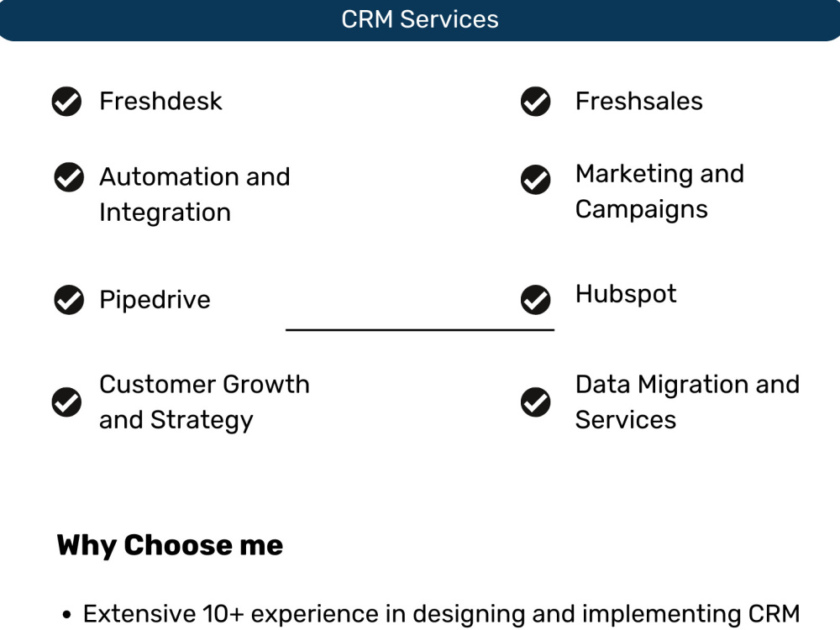Choose the Pipedrive service text
Screen dimensions: 840x630
[x=155, y=300]
